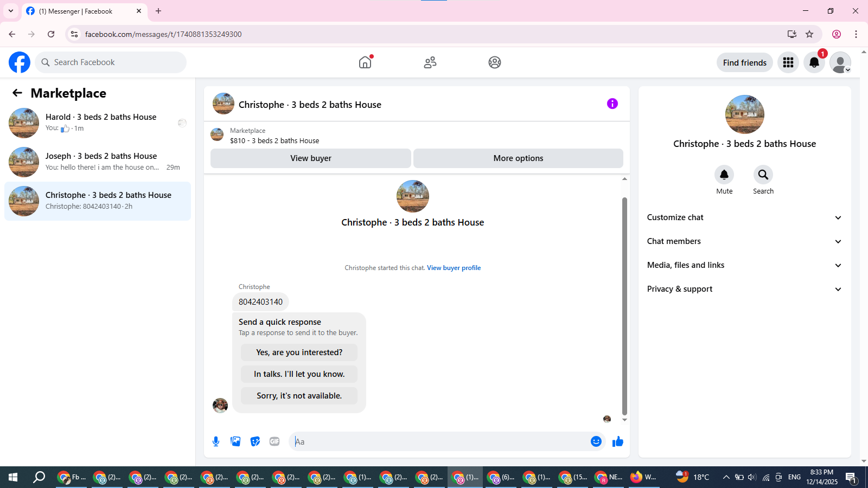This screenshot has width=868, height=488.
Task: Choose a GIF icon in the composer
Action: (x=275, y=441)
